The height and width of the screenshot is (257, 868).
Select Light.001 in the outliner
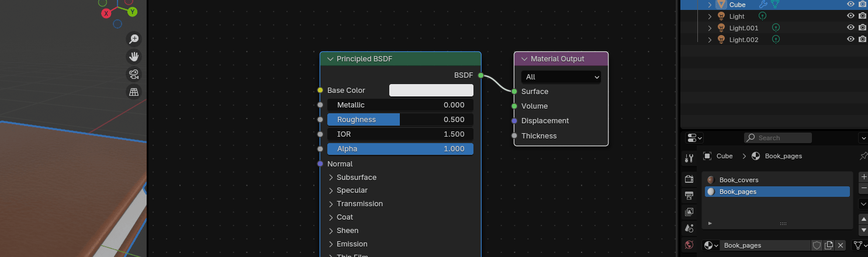coord(743,28)
